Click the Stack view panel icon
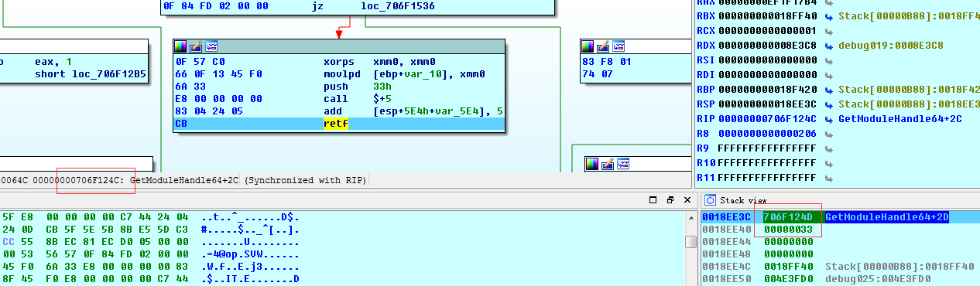Image resolution: width=980 pixels, height=286 pixels. [x=710, y=199]
